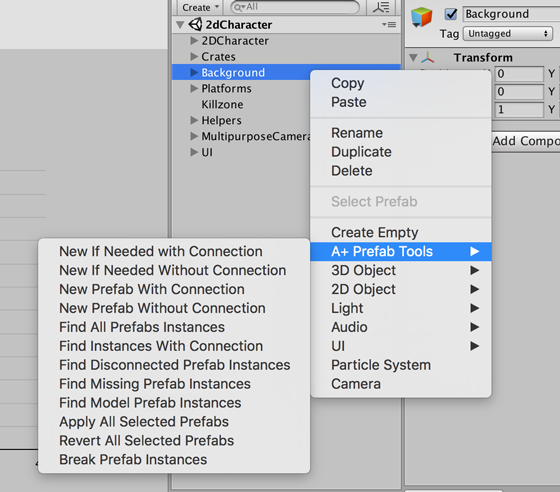Image resolution: width=560 pixels, height=492 pixels.
Task: Open the scene options menu icon
Action: coord(389,25)
